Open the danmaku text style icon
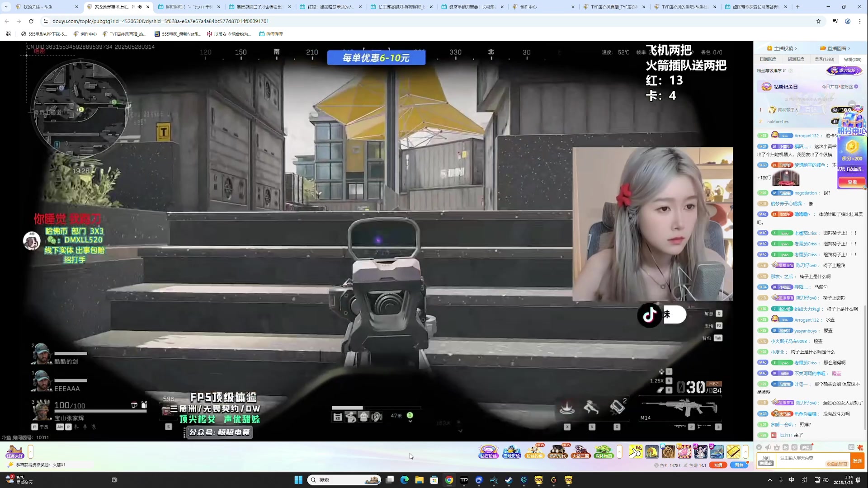868x488 pixels. (x=777, y=447)
